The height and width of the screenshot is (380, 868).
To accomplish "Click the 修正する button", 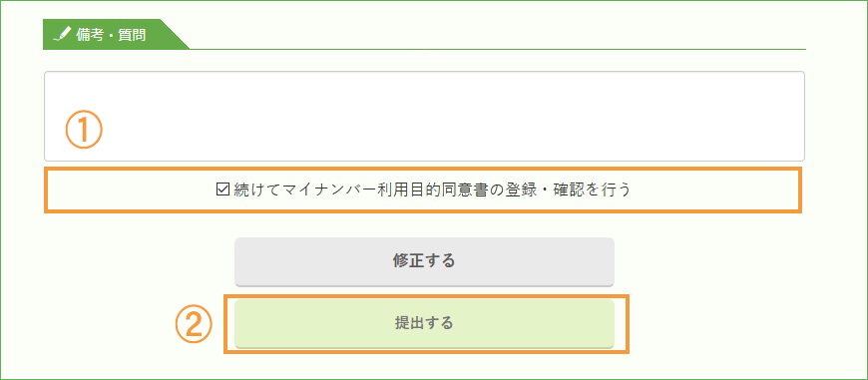I will pyautogui.click(x=424, y=261).
